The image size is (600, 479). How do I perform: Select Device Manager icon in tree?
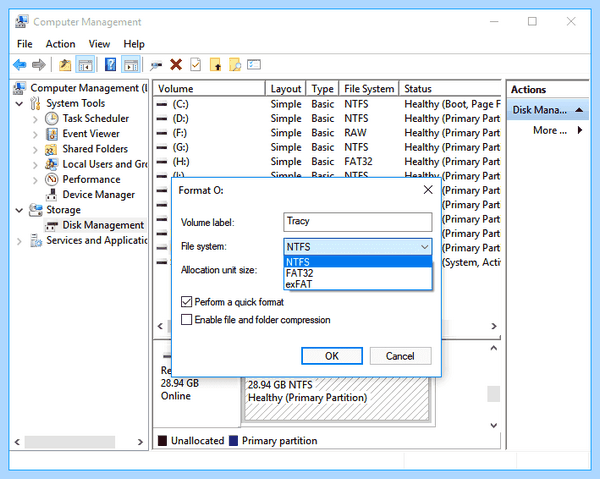click(x=52, y=195)
